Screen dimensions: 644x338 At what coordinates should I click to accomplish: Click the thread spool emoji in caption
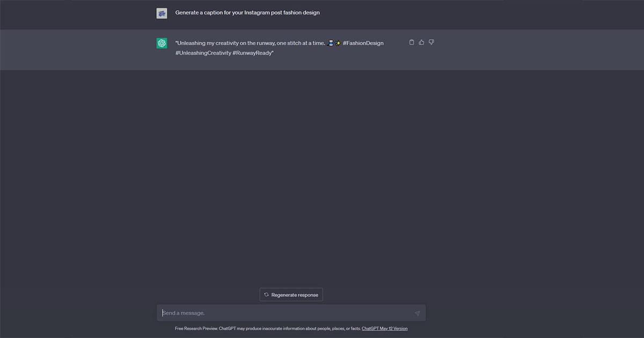coord(331,43)
